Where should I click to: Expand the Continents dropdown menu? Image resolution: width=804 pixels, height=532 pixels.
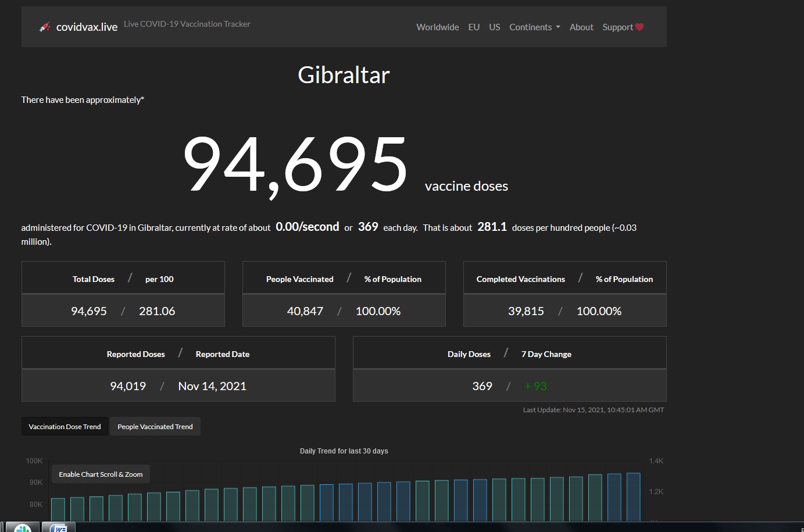534,27
